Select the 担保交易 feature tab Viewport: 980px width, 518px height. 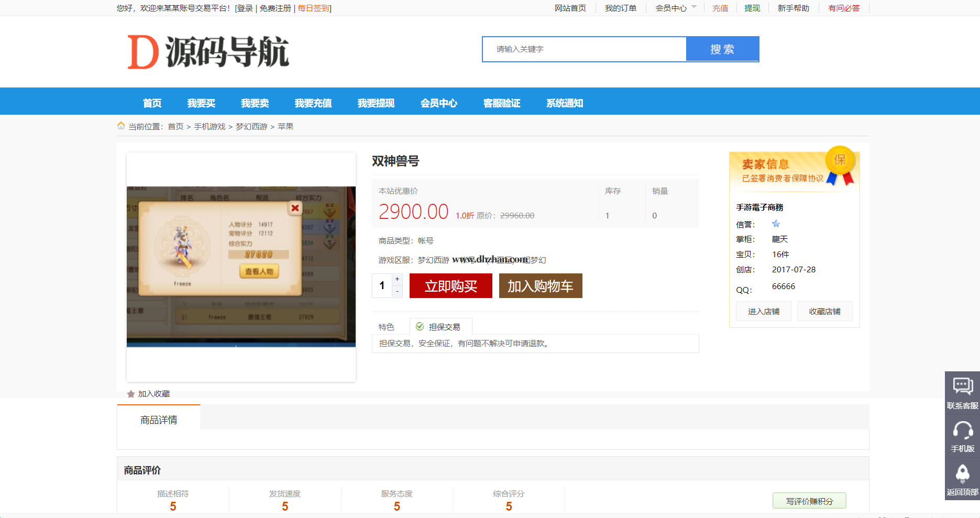click(x=441, y=327)
